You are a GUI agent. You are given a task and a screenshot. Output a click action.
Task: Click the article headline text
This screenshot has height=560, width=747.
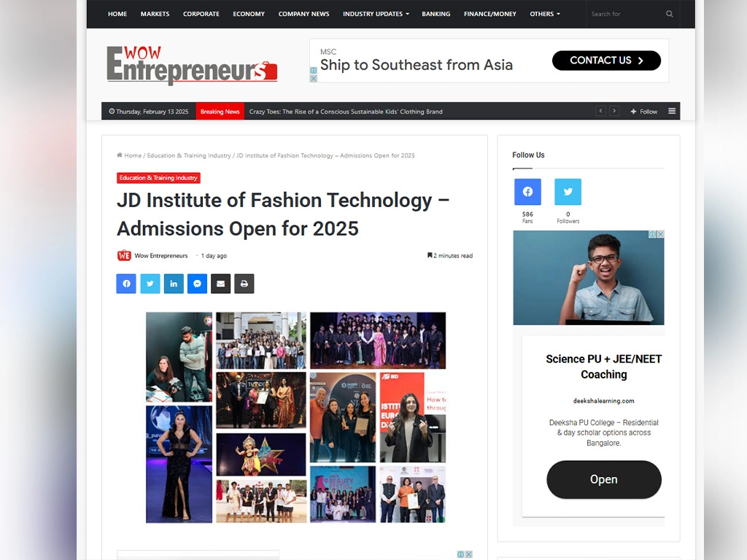tap(283, 214)
